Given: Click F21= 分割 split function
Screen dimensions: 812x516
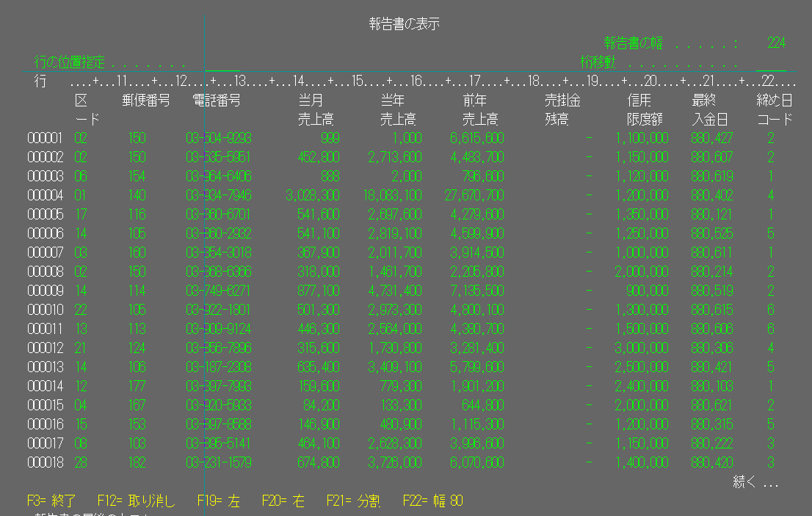Looking at the screenshot, I should point(354,501).
